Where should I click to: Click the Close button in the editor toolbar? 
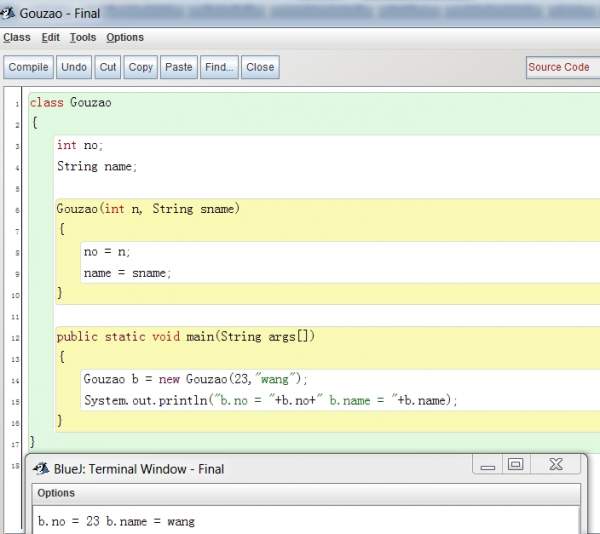point(260,67)
